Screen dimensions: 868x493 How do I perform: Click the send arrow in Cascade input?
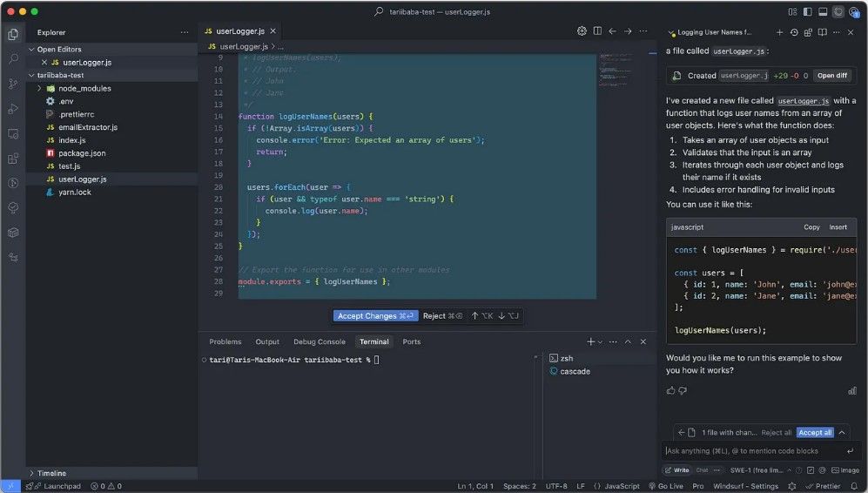851,451
